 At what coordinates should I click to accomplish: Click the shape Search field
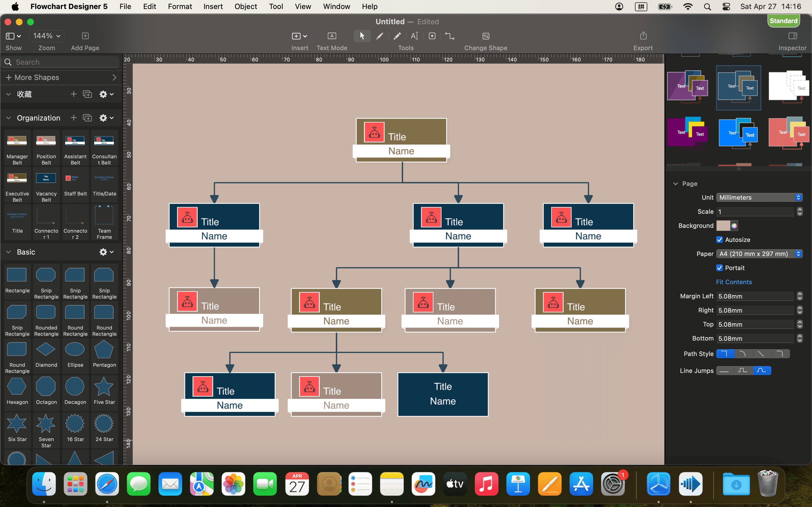pyautogui.click(x=60, y=62)
